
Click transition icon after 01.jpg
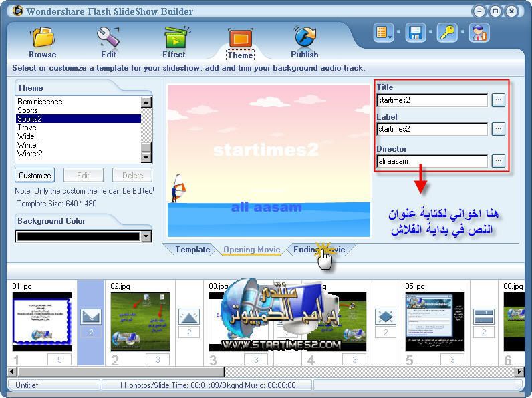[91, 317]
